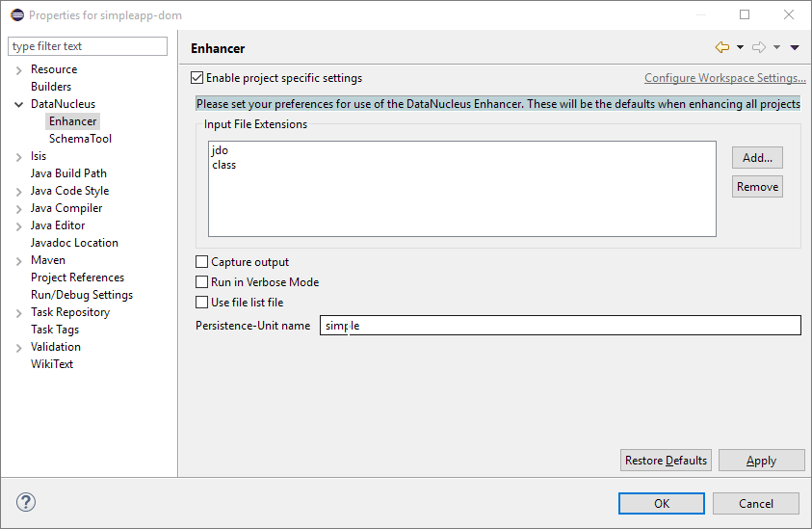Click the Eclipse icon in title bar
This screenshot has height=529, width=812.
point(17,15)
